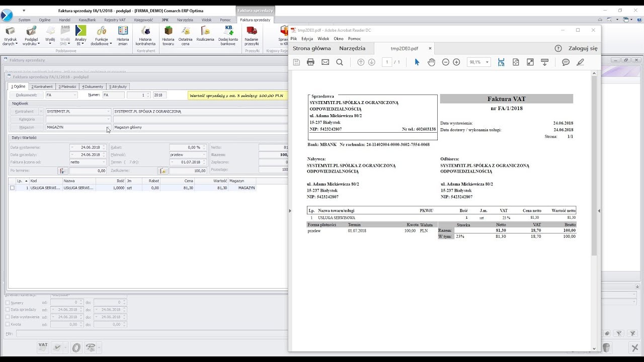This screenshot has height=362, width=644.
Task: Open Historia kontrahenta in the ribbon
Action: pyautogui.click(x=145, y=36)
